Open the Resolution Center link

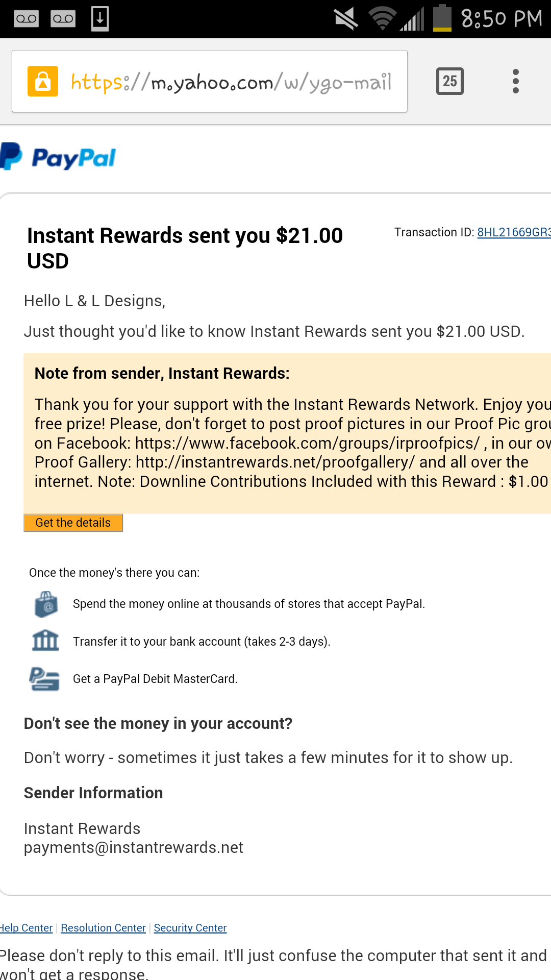point(103,928)
